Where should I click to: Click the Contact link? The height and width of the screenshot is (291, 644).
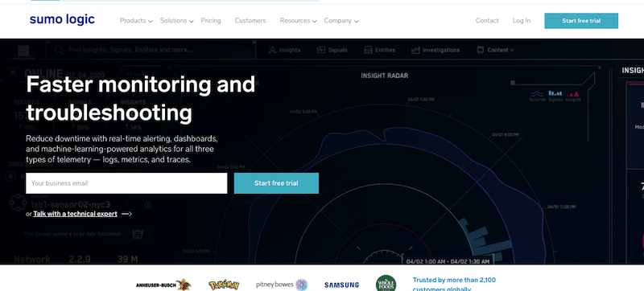(487, 20)
